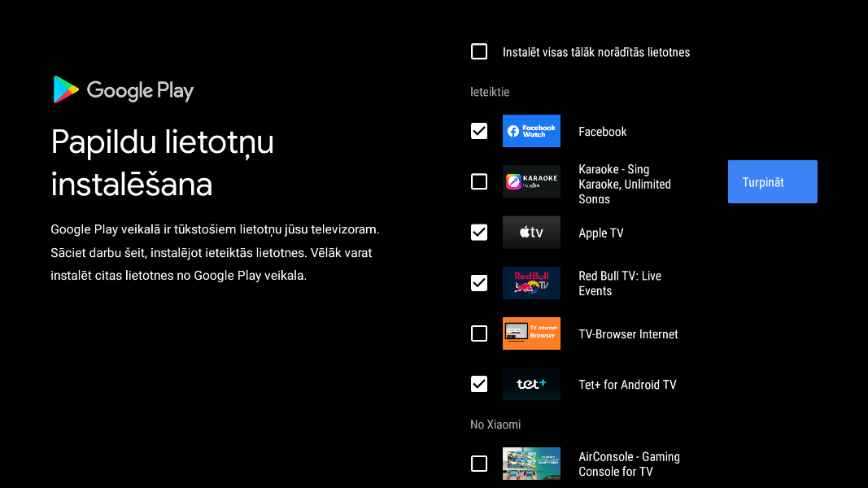868x488 pixels.
Task: Click the Google Play logo
Action: (x=124, y=89)
